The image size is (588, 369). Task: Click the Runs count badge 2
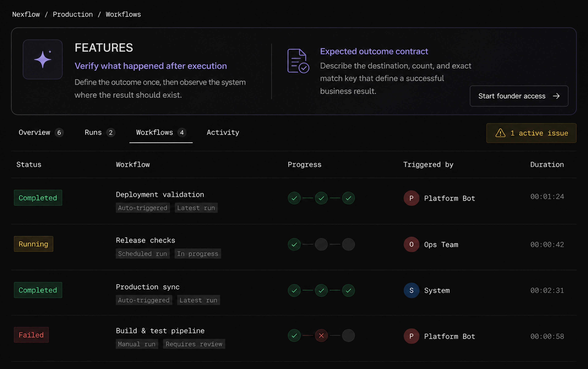111,132
